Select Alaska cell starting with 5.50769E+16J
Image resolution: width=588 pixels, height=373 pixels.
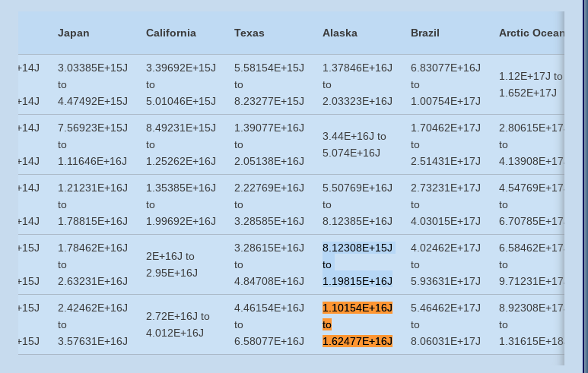point(358,204)
